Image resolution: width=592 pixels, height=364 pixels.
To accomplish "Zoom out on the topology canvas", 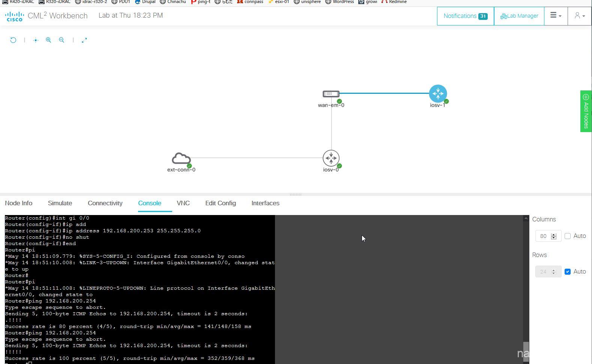I will (62, 40).
